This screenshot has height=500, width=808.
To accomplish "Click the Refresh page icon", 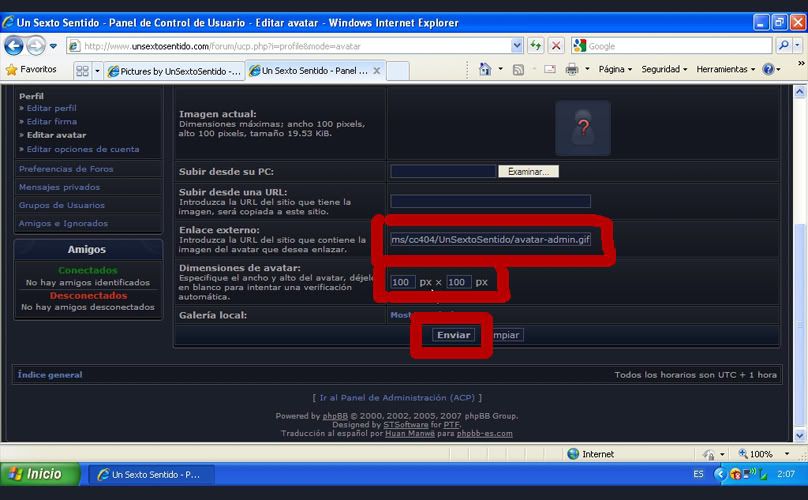I will (536, 46).
